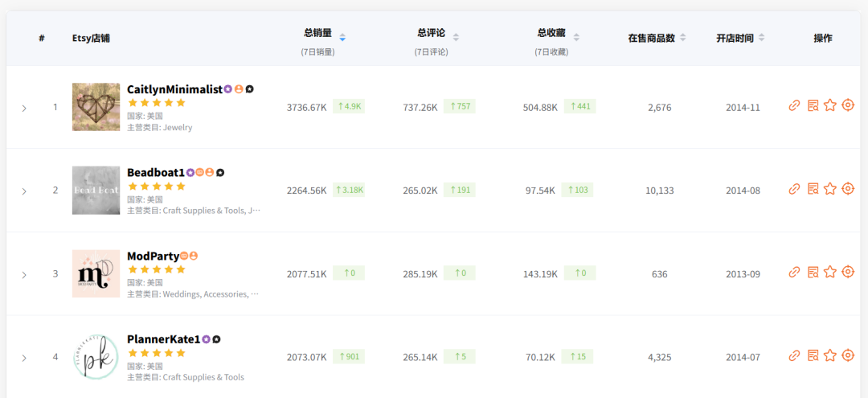Expand the Beadboat1 row details

pos(24,191)
